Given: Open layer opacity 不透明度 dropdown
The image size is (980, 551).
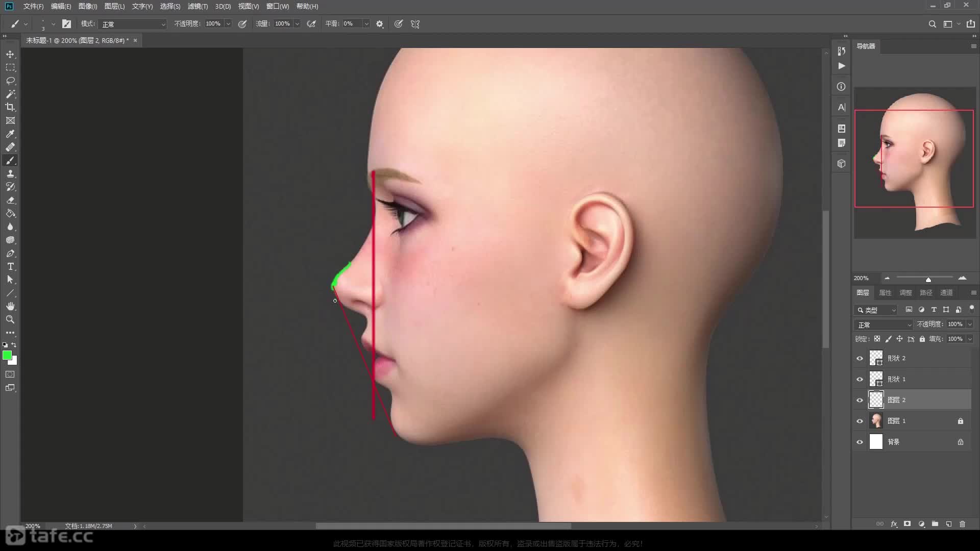Looking at the screenshot, I should (970, 324).
